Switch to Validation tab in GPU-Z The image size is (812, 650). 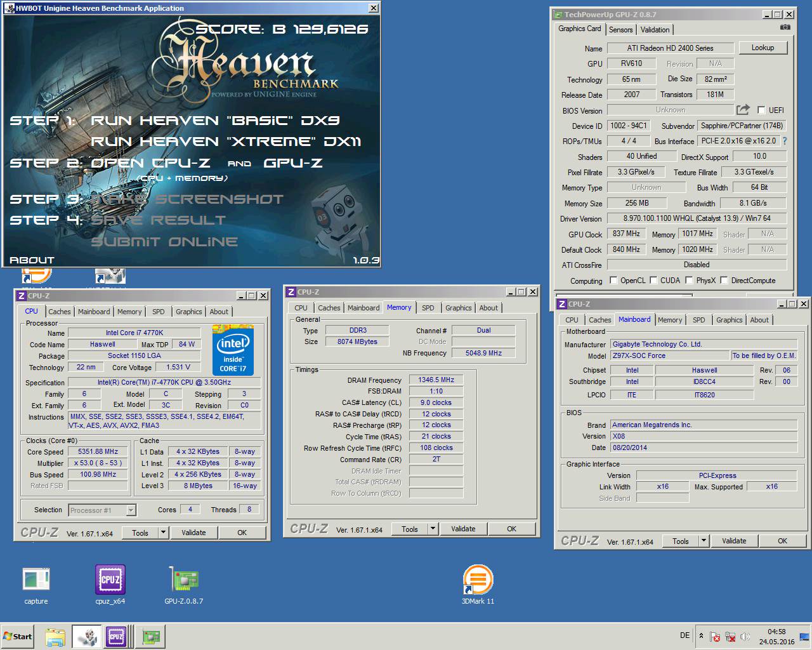tap(655, 30)
